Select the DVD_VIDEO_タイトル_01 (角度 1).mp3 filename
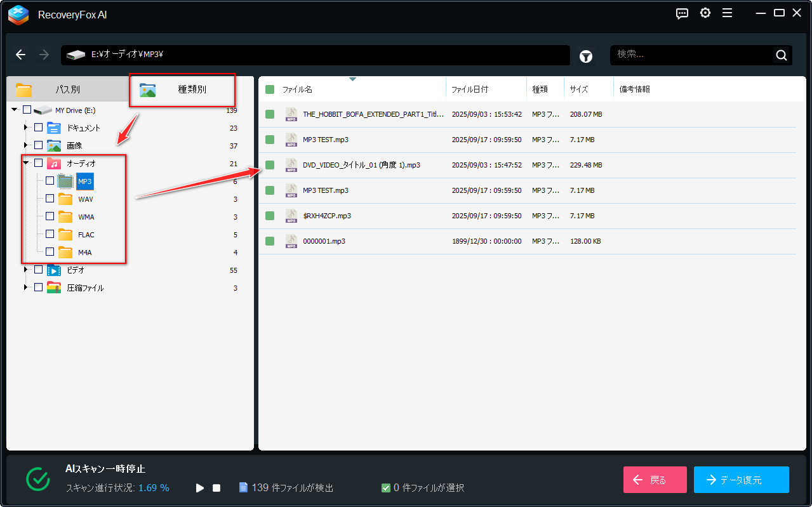Image resolution: width=812 pixels, height=507 pixels. click(x=361, y=165)
